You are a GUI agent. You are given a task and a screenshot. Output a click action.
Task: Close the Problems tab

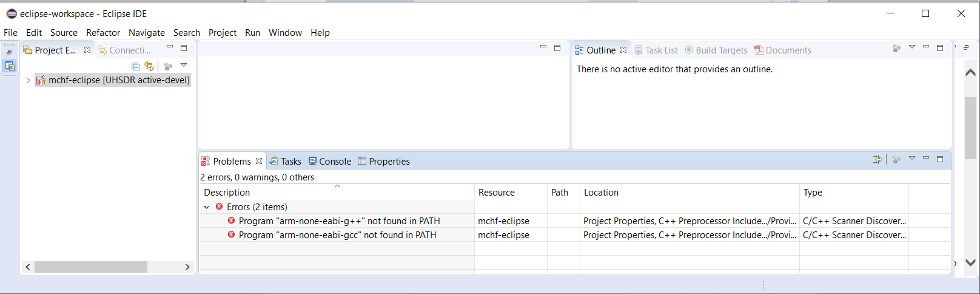pos(259,161)
